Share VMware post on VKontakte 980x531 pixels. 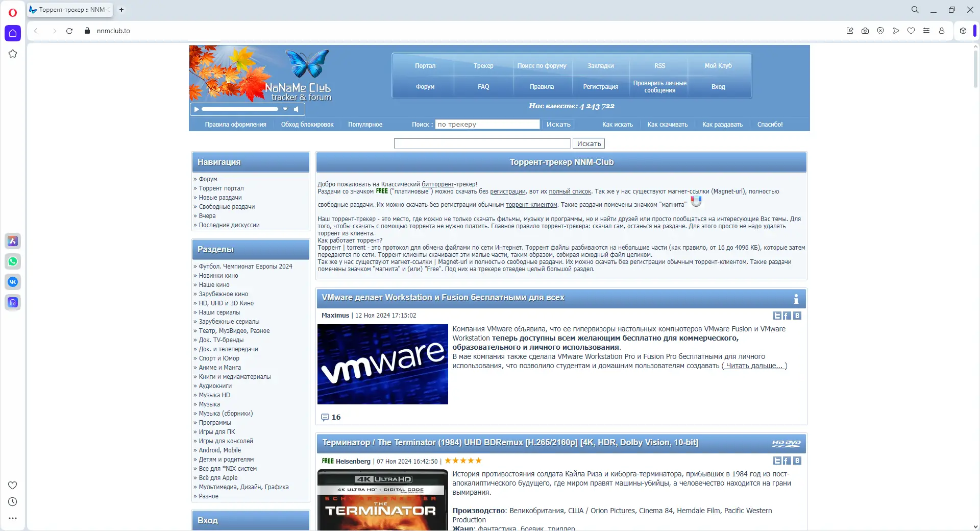tap(797, 316)
